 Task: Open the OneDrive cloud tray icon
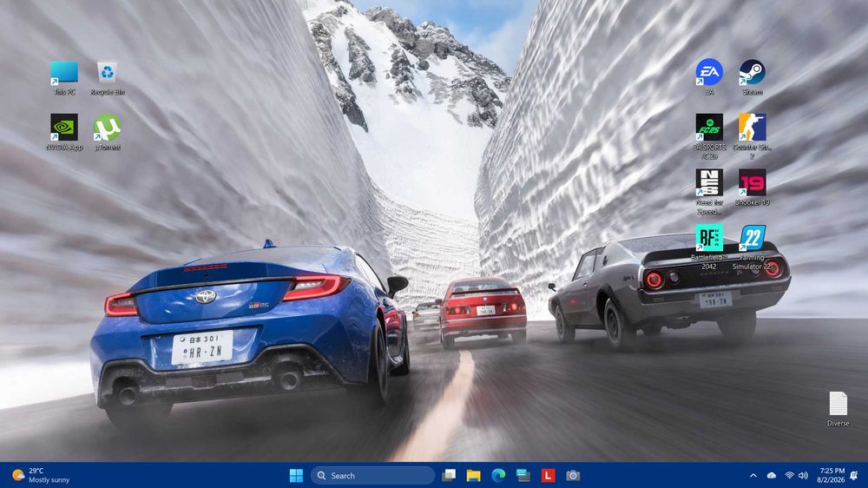[x=771, y=475]
